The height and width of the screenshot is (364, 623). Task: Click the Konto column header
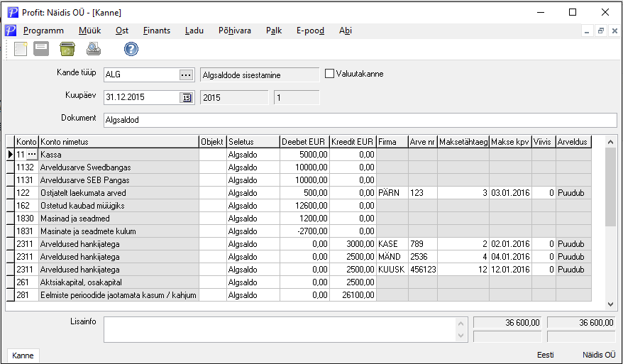pos(26,142)
